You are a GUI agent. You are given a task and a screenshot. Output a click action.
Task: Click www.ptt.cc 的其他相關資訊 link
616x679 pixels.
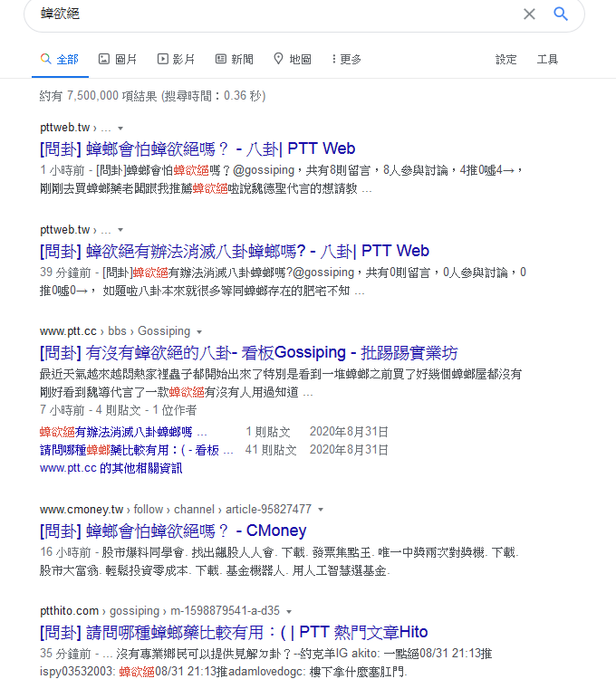pos(111,469)
